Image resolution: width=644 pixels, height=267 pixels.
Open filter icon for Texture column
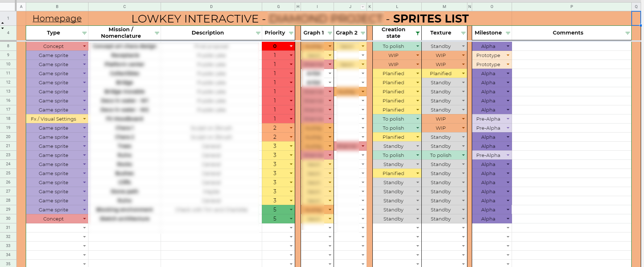click(x=463, y=33)
